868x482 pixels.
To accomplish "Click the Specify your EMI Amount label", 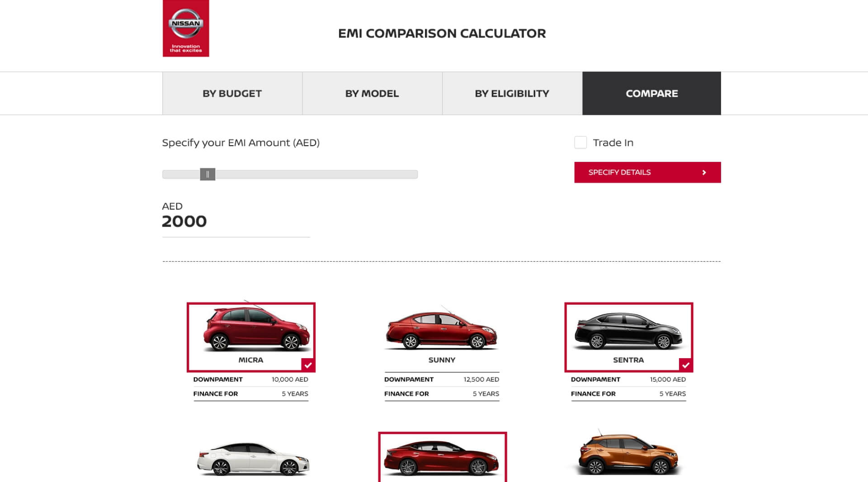I will tap(241, 143).
